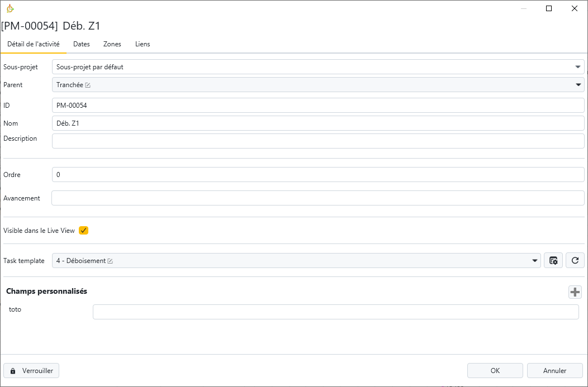The image size is (588, 387).
Task: Uncheck Visible dans le Live View
Action: coord(84,231)
